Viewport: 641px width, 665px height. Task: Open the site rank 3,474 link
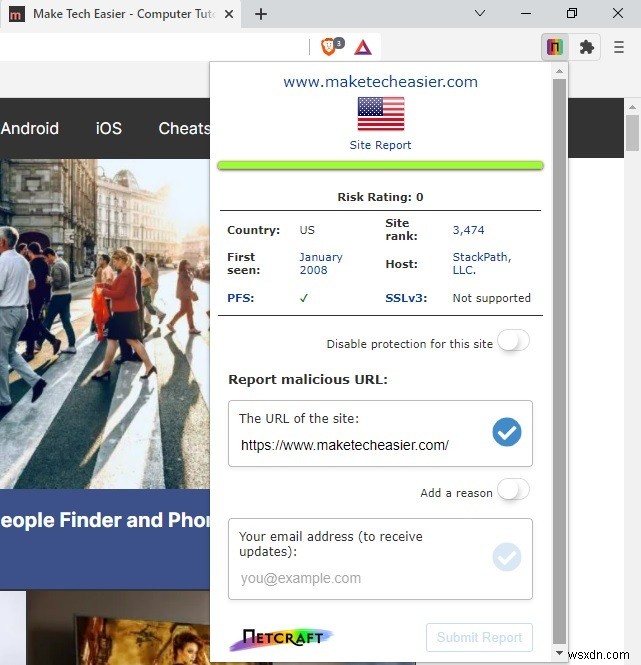pyautogui.click(x=468, y=230)
